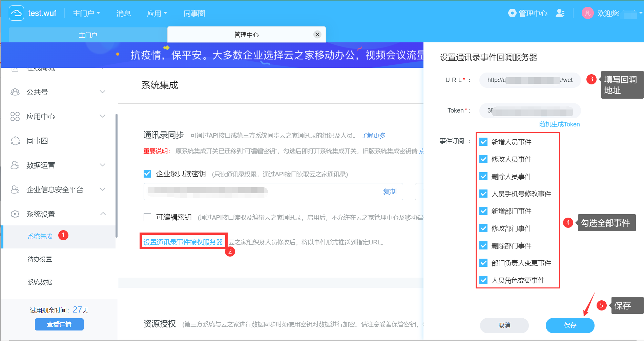Expand the 数据运营 sidebar section
The height and width of the screenshot is (341, 644).
coord(103,165)
